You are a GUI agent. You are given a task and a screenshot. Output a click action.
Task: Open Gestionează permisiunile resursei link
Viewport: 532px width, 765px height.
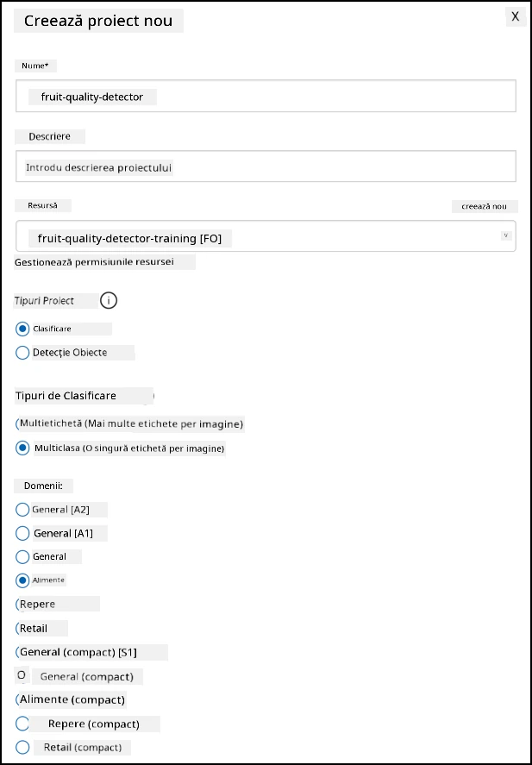94,262
